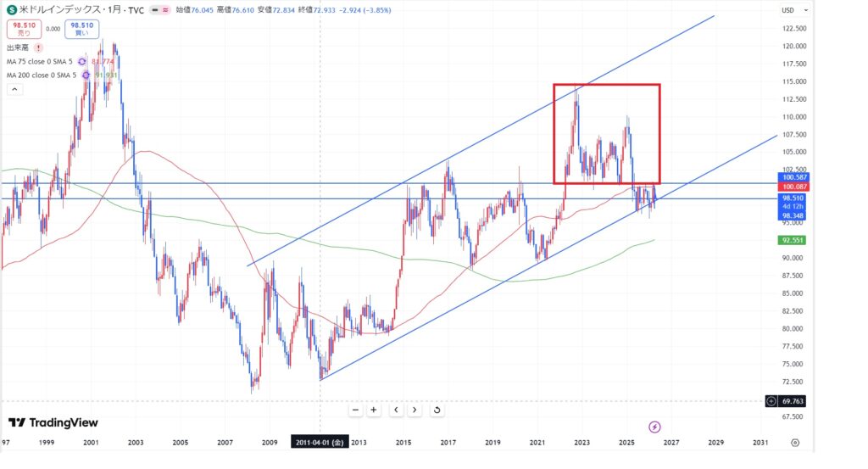Collapse the indicator legend with chevron
Screen dimensions: 868x469
(14, 89)
